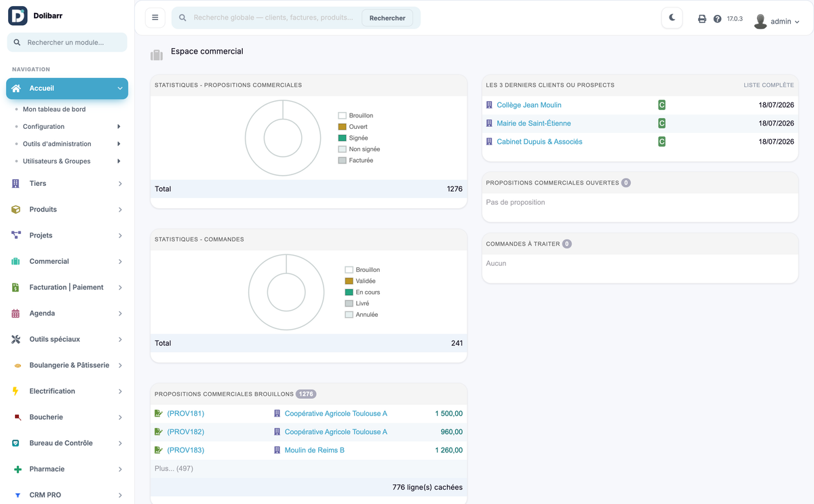
Task: Open the Moulin de Reims B link
Action: coord(315,450)
